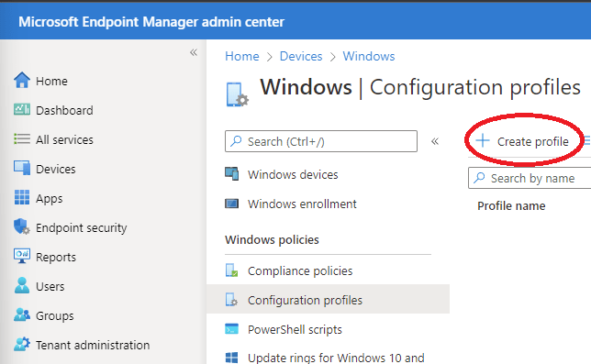Focus the Search by name field

coord(530,178)
